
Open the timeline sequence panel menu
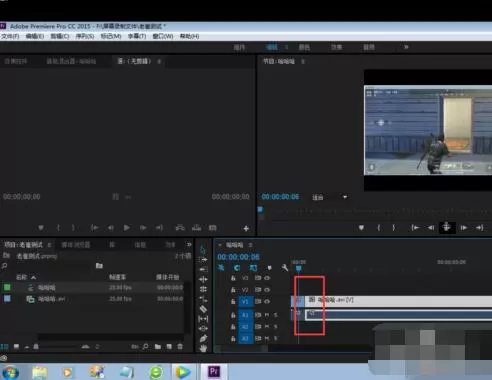[250, 245]
